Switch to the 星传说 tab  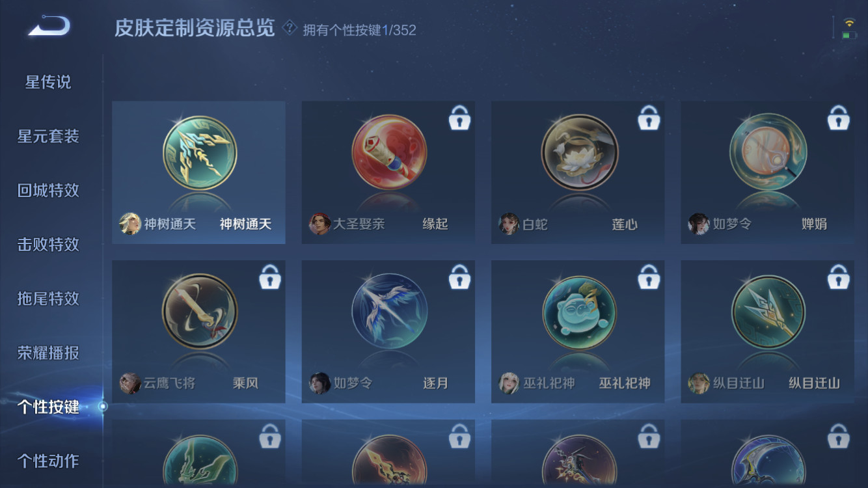[48, 82]
